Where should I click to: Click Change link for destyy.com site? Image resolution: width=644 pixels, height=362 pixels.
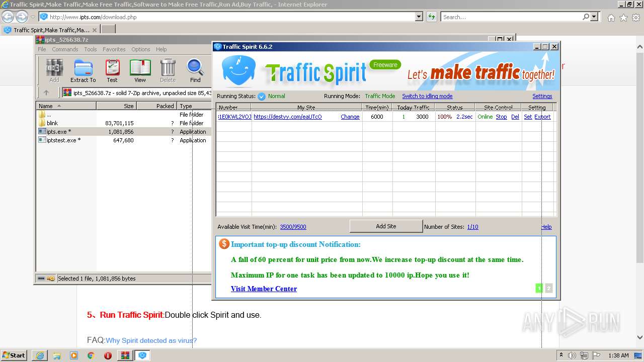(x=350, y=117)
